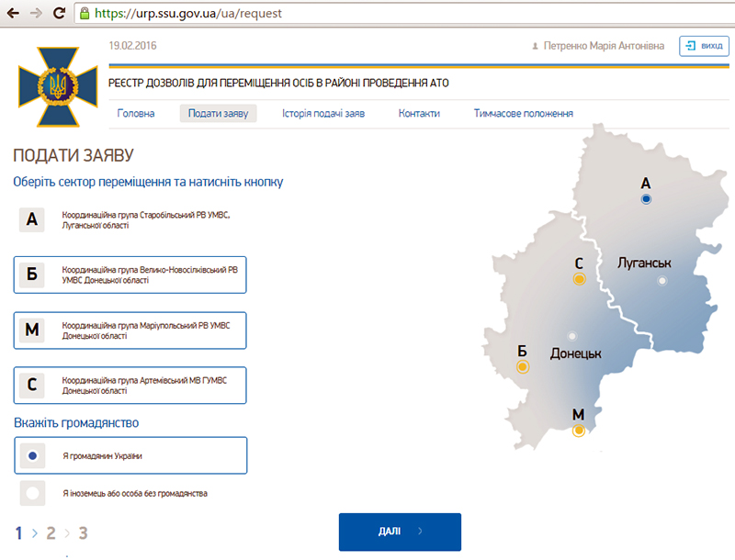Click the user profile icon beside Петренко
The width and height of the screenshot is (735, 560).
[535, 46]
